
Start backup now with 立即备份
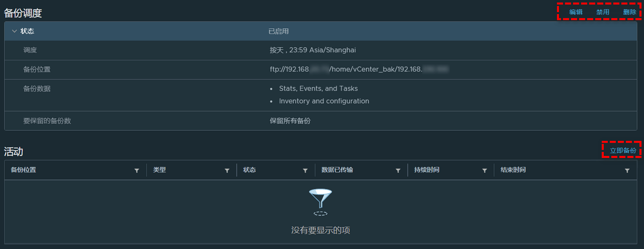pos(623,150)
